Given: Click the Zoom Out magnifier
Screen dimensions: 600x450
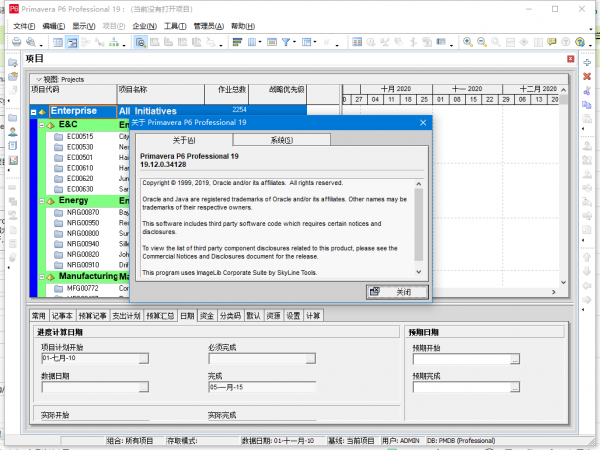Looking at the screenshot, I should coord(482,42).
